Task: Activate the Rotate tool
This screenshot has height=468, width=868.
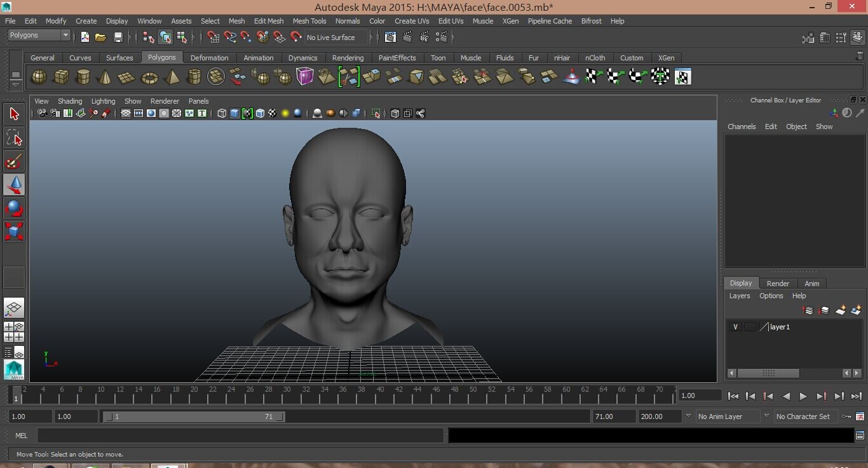Action: (14, 208)
